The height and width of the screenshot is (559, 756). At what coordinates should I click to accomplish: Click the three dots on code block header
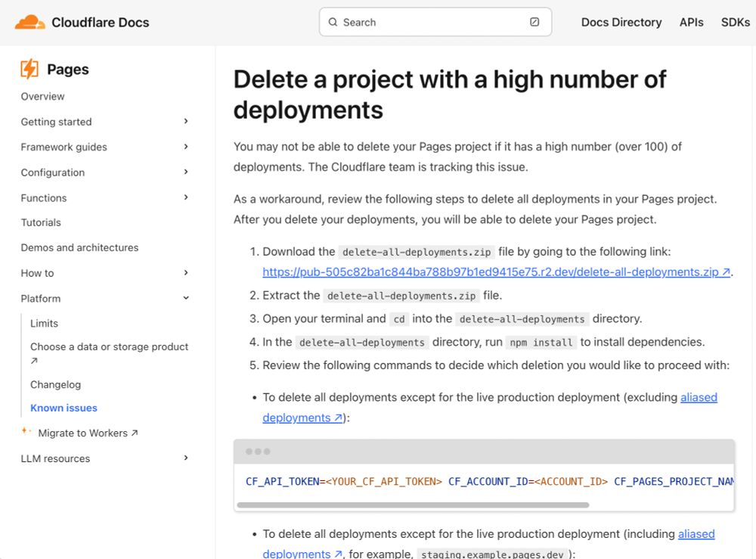(258, 452)
